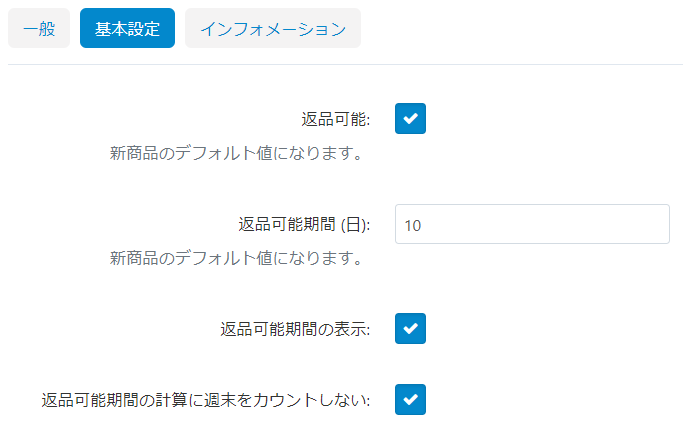The width and height of the screenshot is (683, 433).
Task: Click the 返品可能期間の表示: label text
Action: 295,329
